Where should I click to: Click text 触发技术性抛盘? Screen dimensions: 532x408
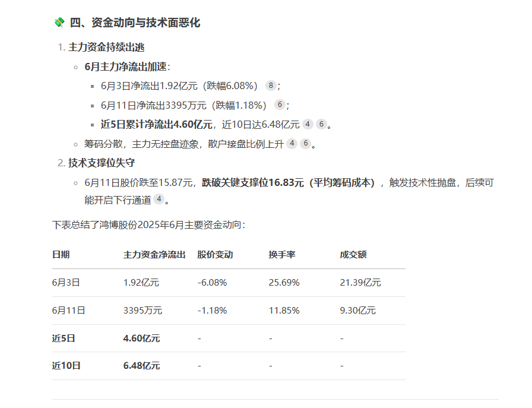pyautogui.click(x=422, y=182)
